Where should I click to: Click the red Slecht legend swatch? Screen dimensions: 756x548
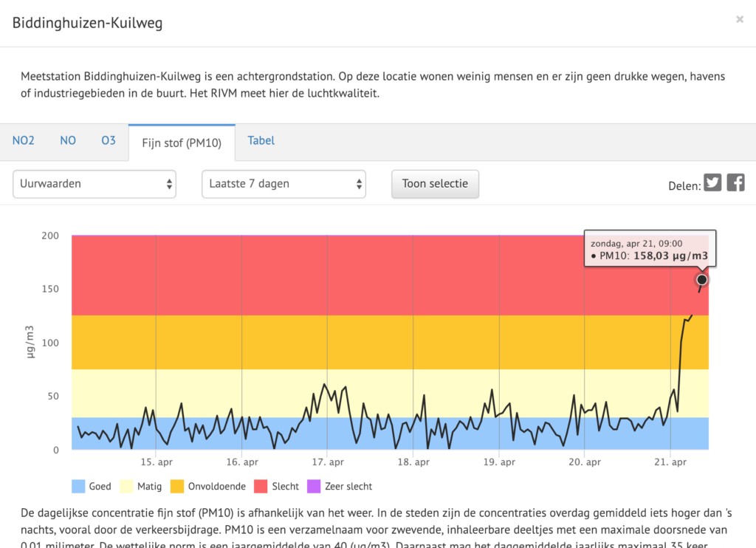pos(262,487)
